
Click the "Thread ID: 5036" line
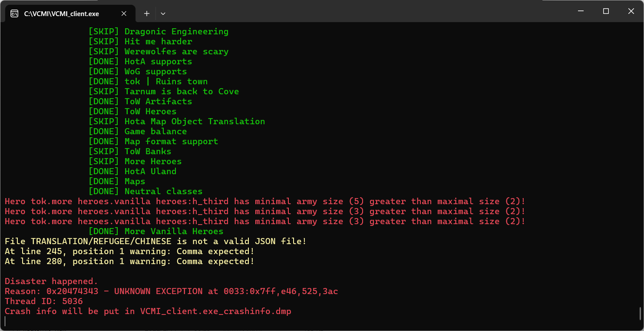click(x=44, y=301)
